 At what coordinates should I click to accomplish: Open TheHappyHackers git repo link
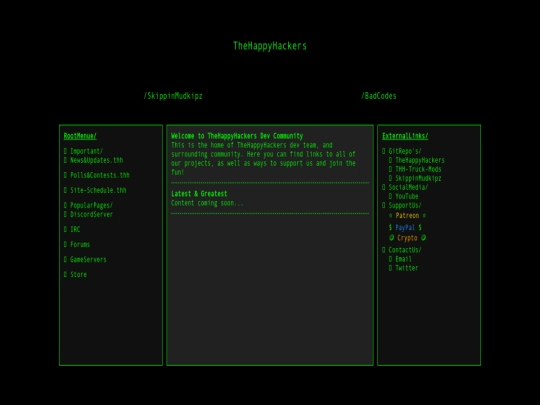tap(420, 160)
